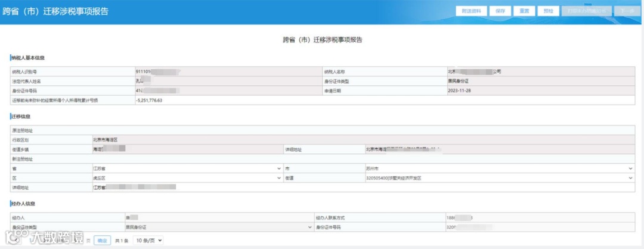Click the 迁移信息 section heading
The image size is (644, 249).
point(21,117)
